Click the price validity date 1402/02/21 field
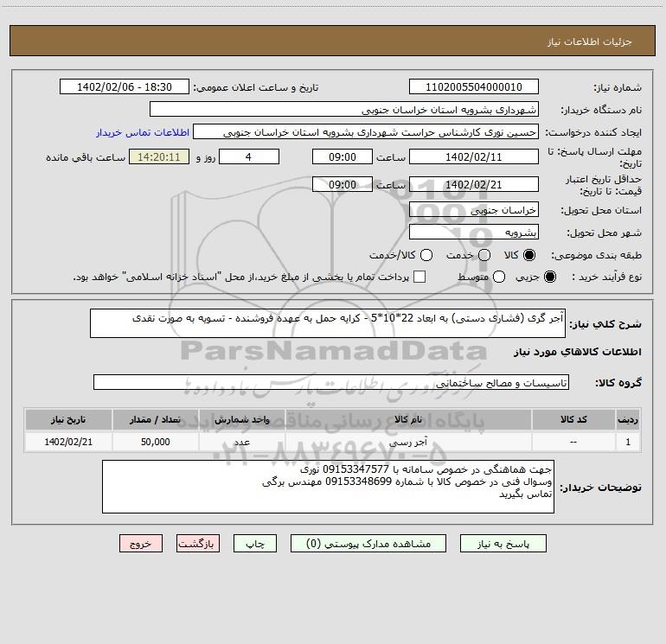Viewport: 666px width, 644px height. 474,184
